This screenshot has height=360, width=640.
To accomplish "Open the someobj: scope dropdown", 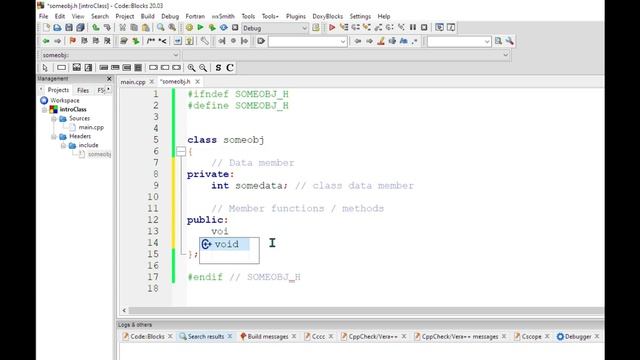I will (110, 55).
